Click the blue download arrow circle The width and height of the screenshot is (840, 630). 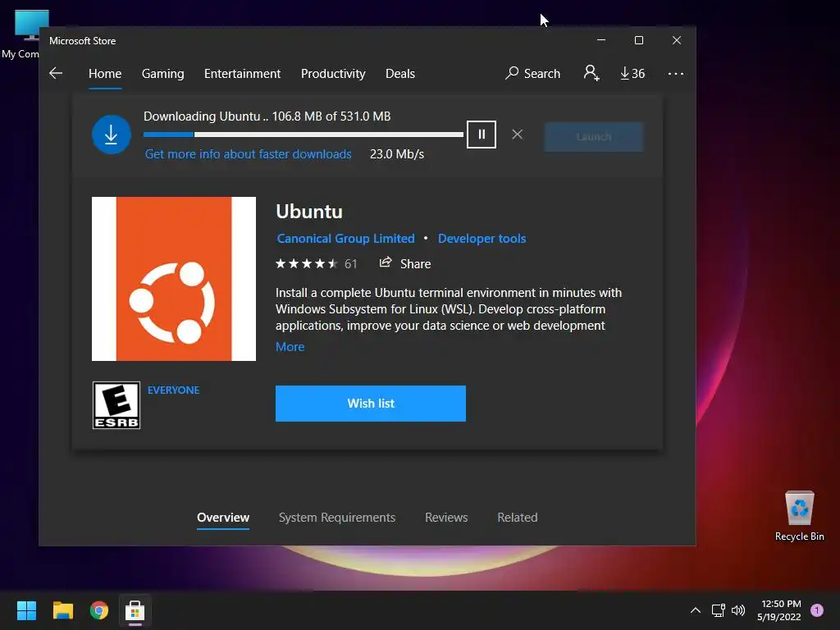coord(112,135)
